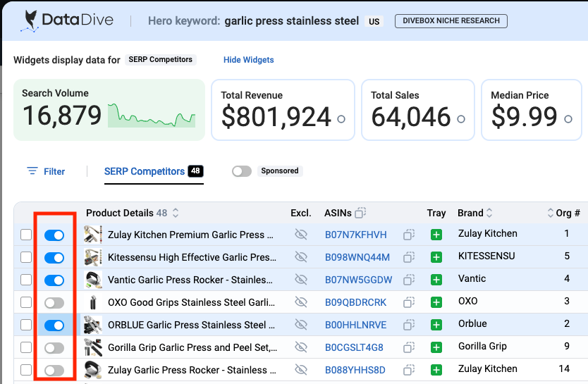This screenshot has height=384, width=588.
Task: Check the Gorilla Grip row checkbox
Action: (26, 347)
